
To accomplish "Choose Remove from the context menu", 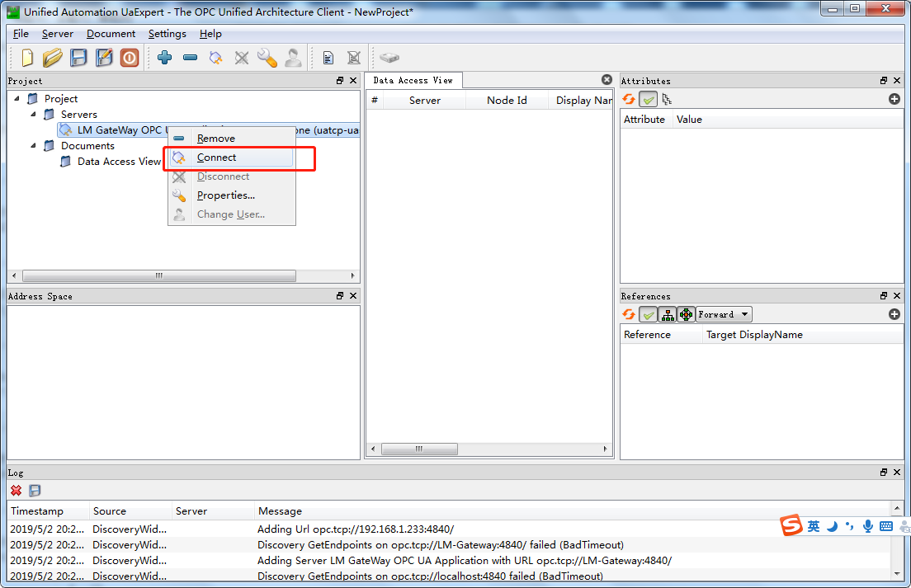I will (231, 139).
